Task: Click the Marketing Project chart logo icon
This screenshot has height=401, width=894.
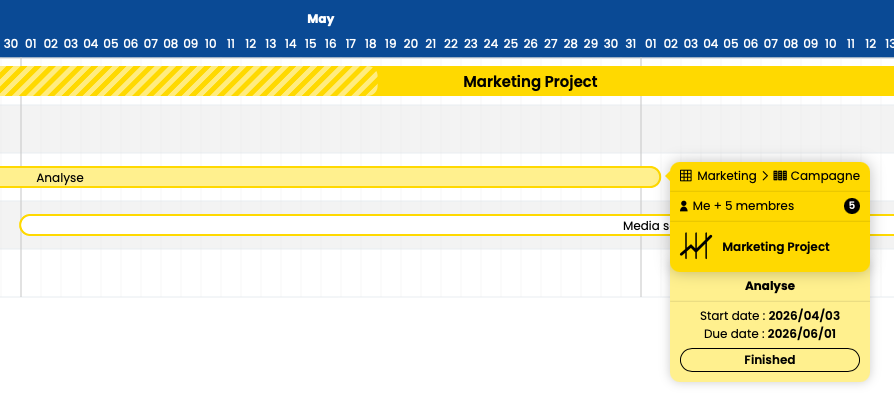Action: pos(696,246)
